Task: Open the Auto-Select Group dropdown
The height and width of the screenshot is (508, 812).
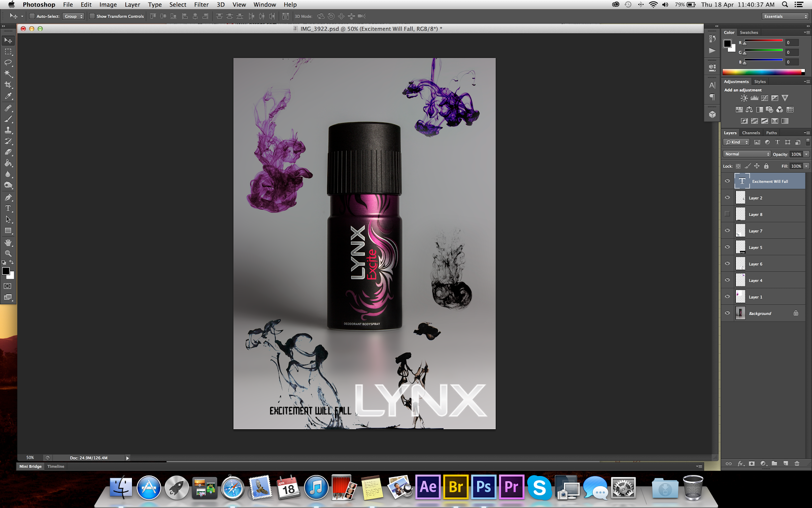Action: pyautogui.click(x=74, y=16)
